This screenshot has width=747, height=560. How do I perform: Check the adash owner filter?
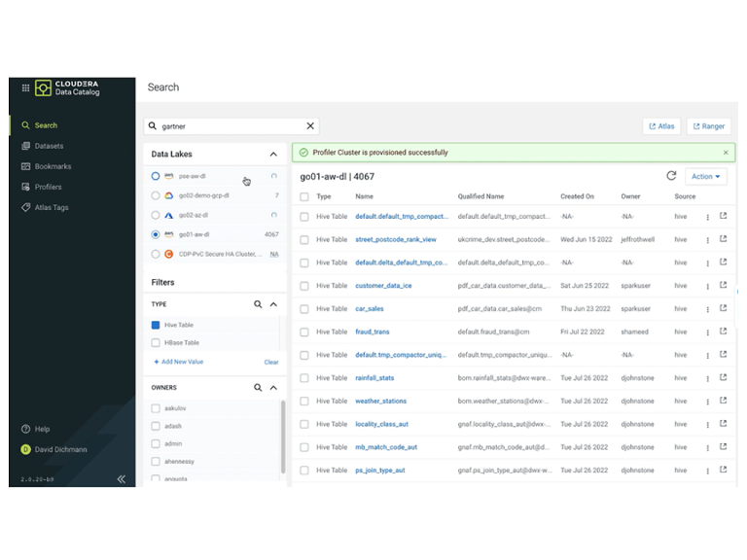coord(156,426)
